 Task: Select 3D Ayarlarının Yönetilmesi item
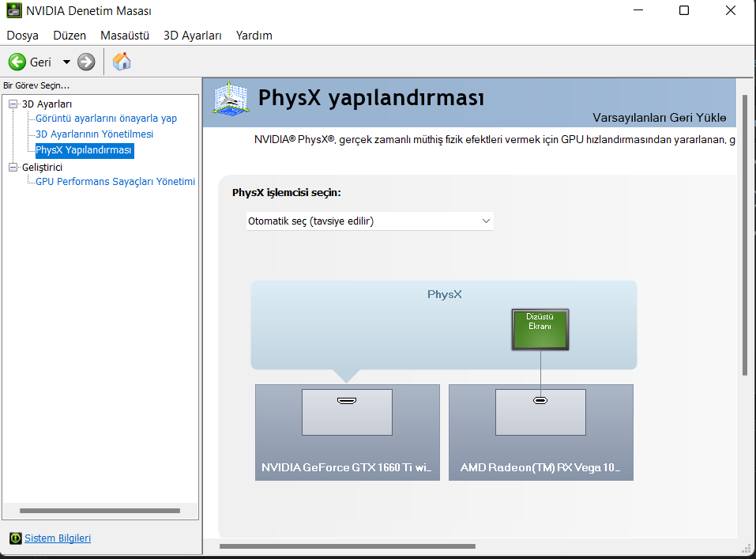point(95,134)
